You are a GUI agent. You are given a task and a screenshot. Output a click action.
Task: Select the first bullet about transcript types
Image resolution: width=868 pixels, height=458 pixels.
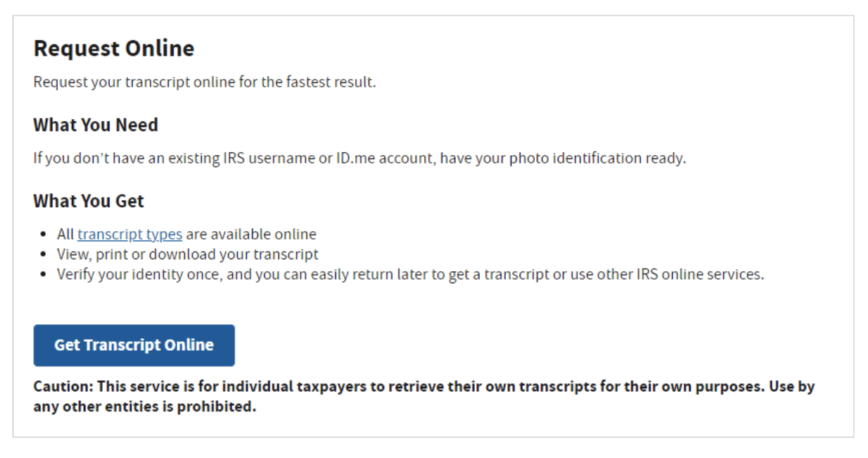(187, 234)
